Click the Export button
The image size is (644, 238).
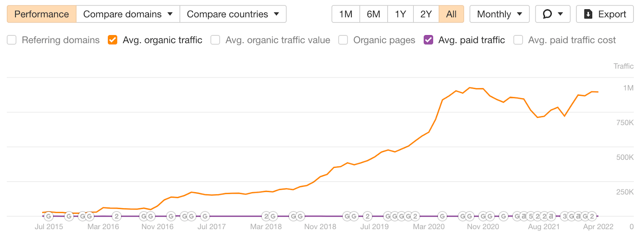click(605, 14)
